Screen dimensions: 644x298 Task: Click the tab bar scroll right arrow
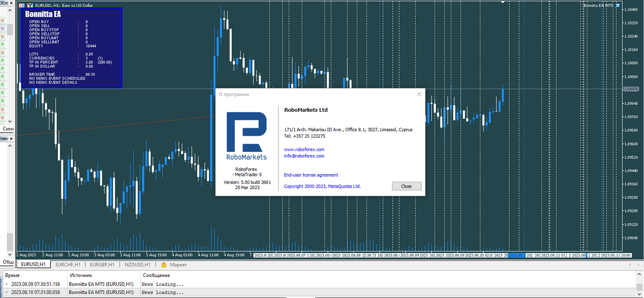pos(638,265)
